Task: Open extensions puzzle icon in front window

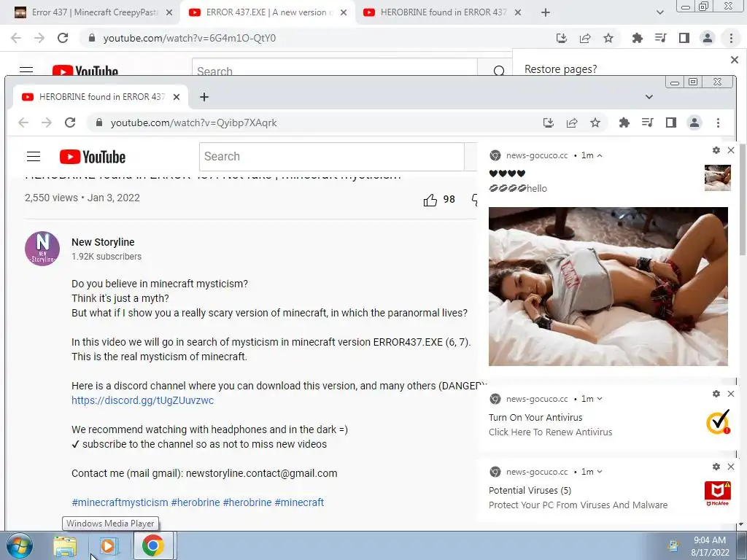Action: click(624, 122)
